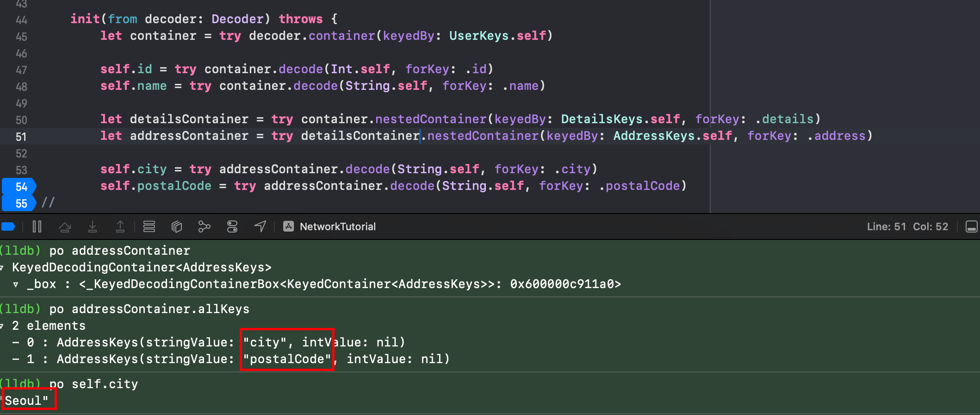Click the Step Into debug icon
980x415 pixels.
coord(93,226)
